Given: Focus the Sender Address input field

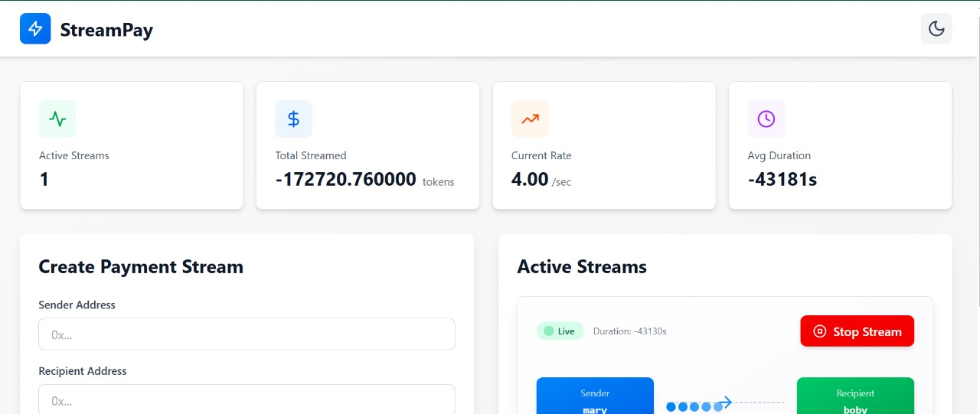Looking at the screenshot, I should click(247, 334).
